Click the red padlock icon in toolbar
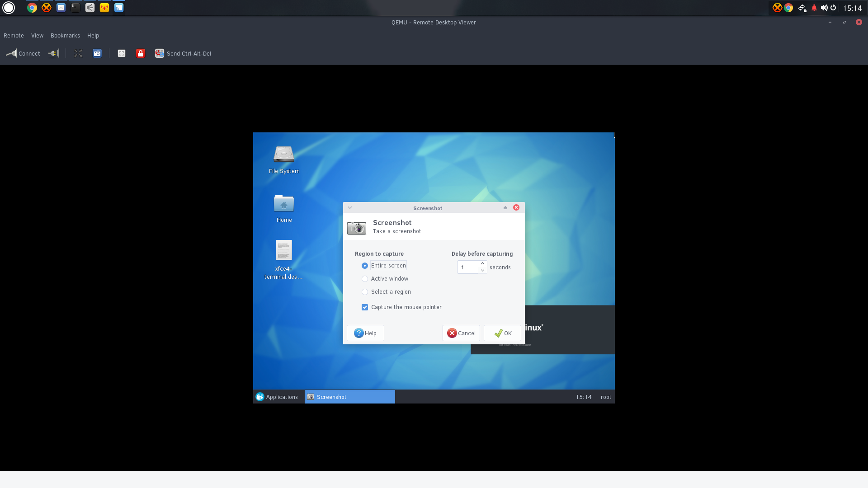 pyautogui.click(x=141, y=53)
